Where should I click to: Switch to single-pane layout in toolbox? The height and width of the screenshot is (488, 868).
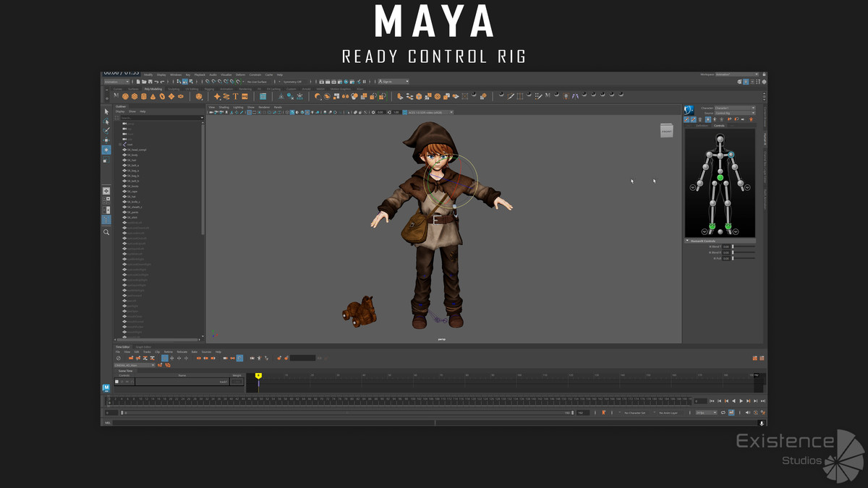pyautogui.click(x=106, y=191)
